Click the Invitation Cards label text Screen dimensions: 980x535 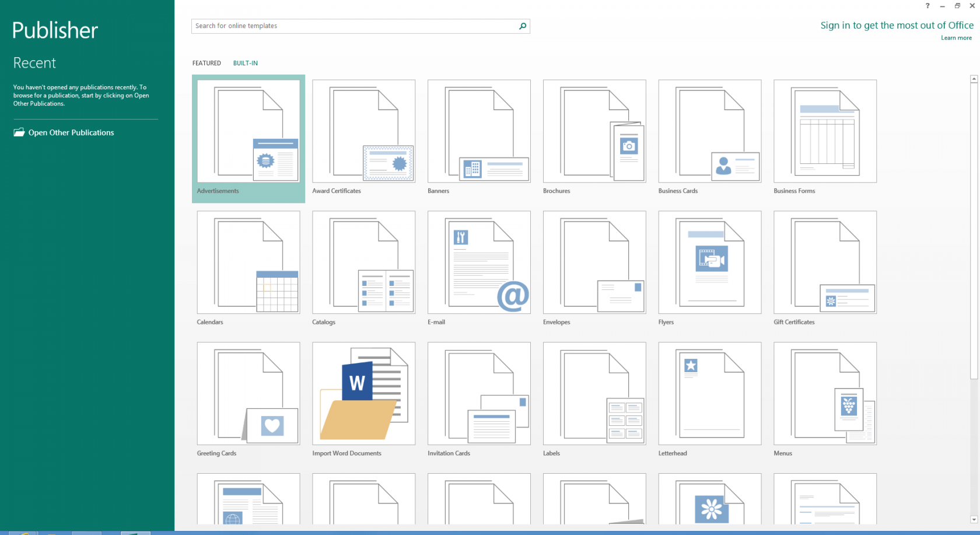coord(449,453)
